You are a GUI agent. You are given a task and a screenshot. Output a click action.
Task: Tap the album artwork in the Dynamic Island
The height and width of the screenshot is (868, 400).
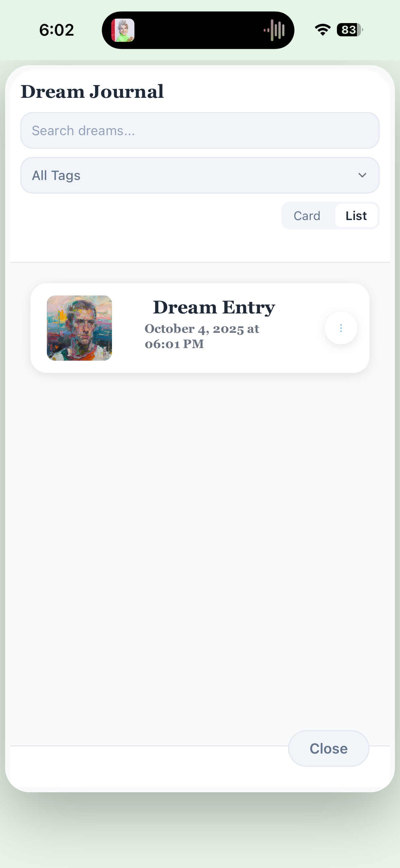[x=123, y=30]
